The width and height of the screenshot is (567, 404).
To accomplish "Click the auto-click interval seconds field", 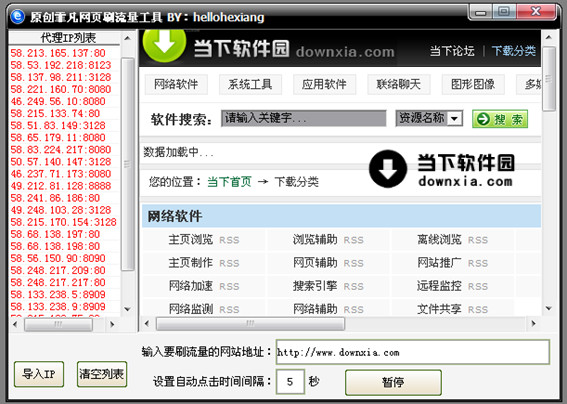I will [x=290, y=382].
